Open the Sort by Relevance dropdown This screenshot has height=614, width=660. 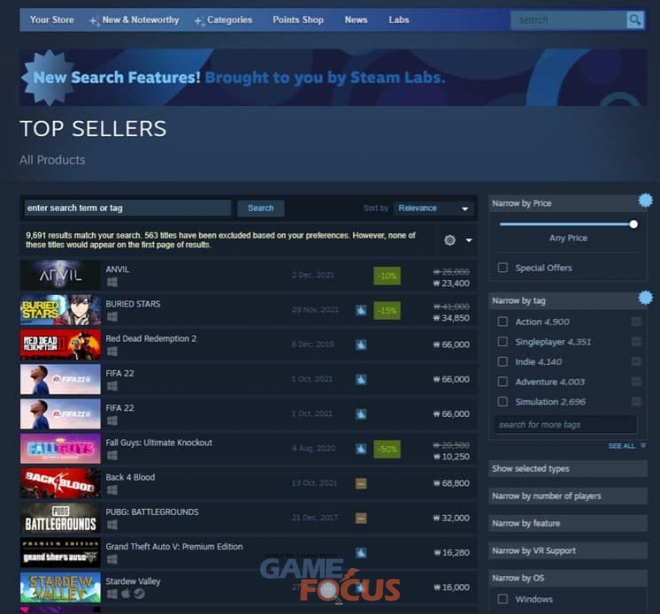[434, 208]
